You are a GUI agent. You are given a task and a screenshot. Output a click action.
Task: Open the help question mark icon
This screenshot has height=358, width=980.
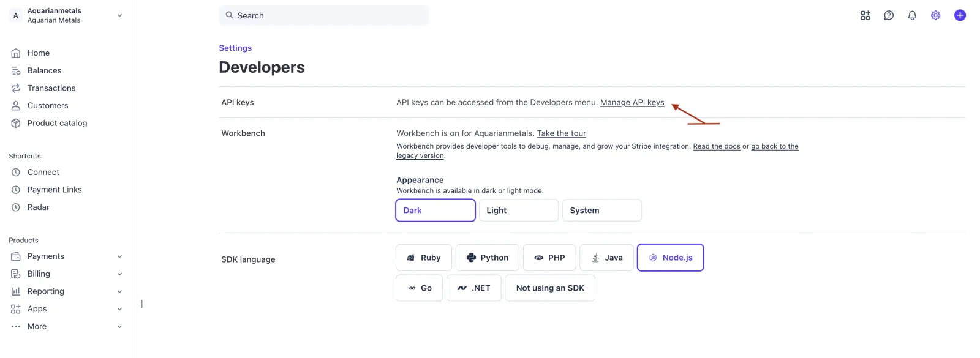pos(889,15)
